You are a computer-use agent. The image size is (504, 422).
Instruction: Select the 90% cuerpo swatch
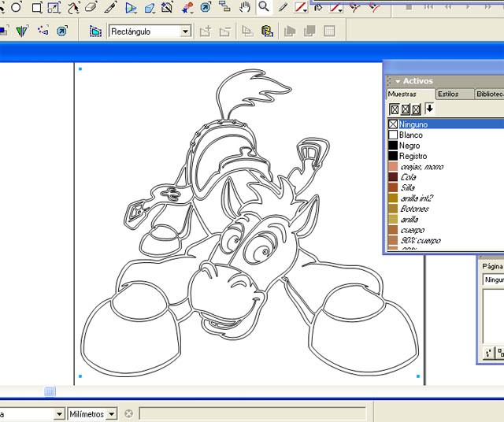pyautogui.click(x=446, y=240)
